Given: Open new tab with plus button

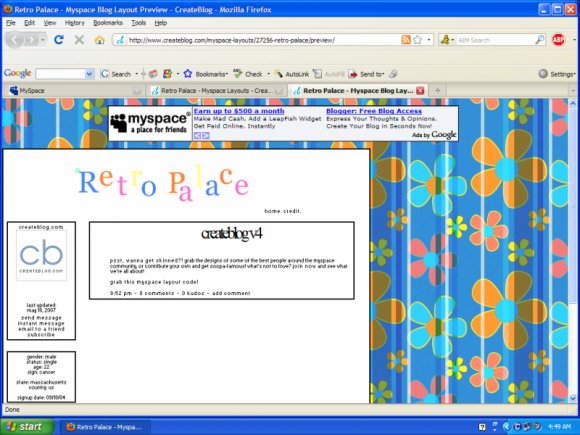Looking at the screenshot, I should [x=438, y=91].
